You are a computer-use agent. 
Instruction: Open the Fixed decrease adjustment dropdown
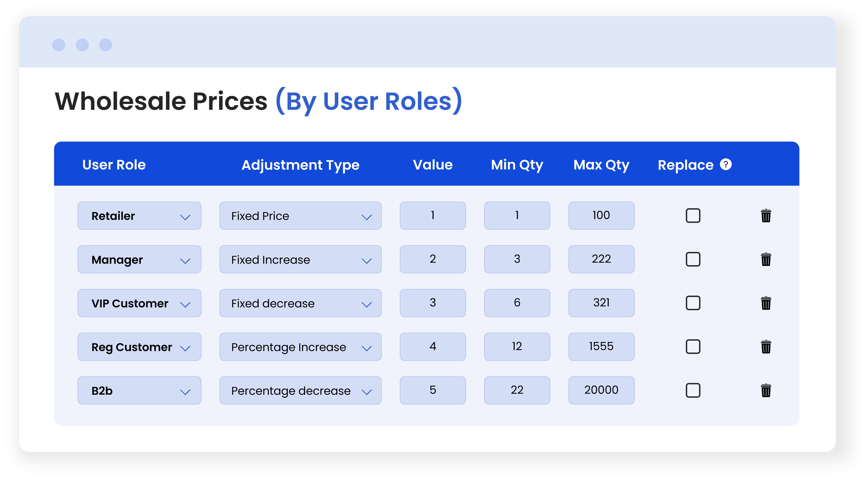pos(300,303)
